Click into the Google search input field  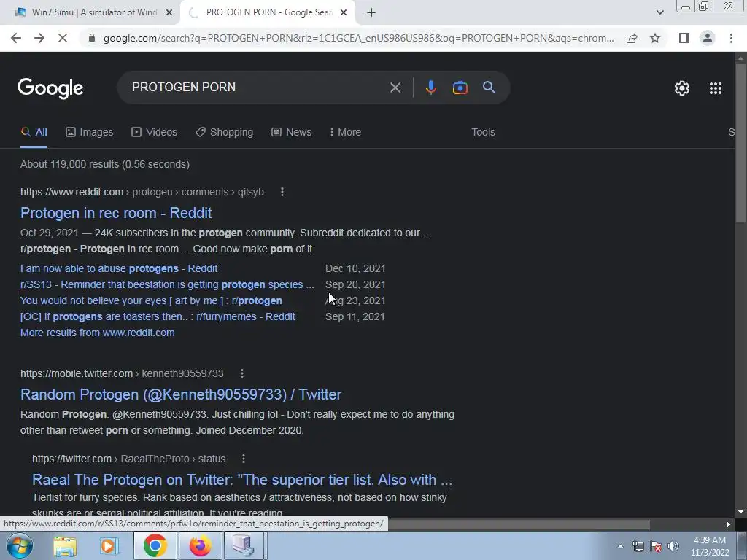click(258, 87)
